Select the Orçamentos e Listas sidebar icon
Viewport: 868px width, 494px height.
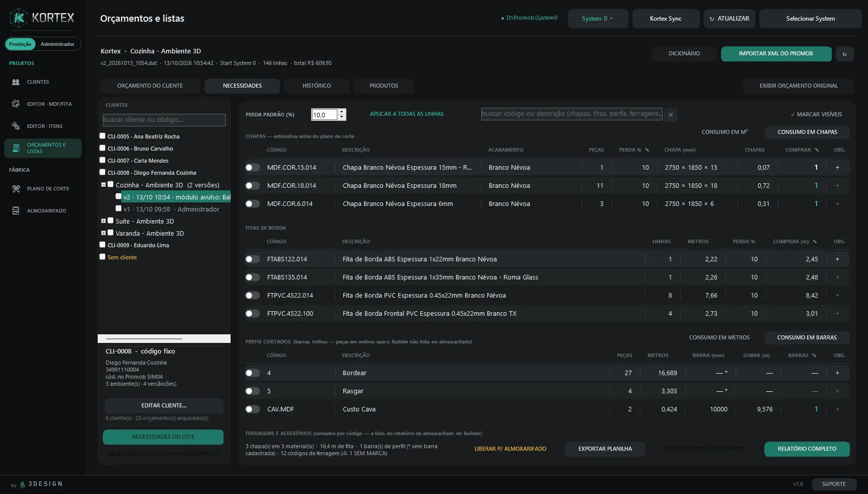point(16,148)
